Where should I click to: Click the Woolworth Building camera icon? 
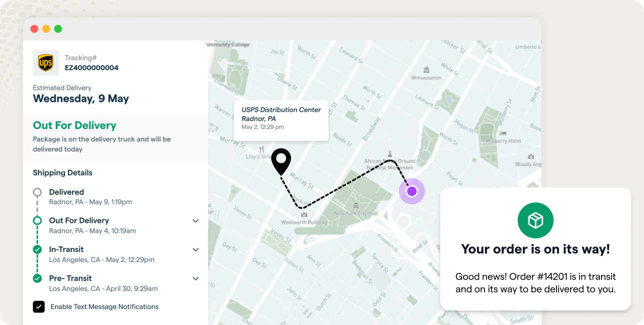pos(304,215)
